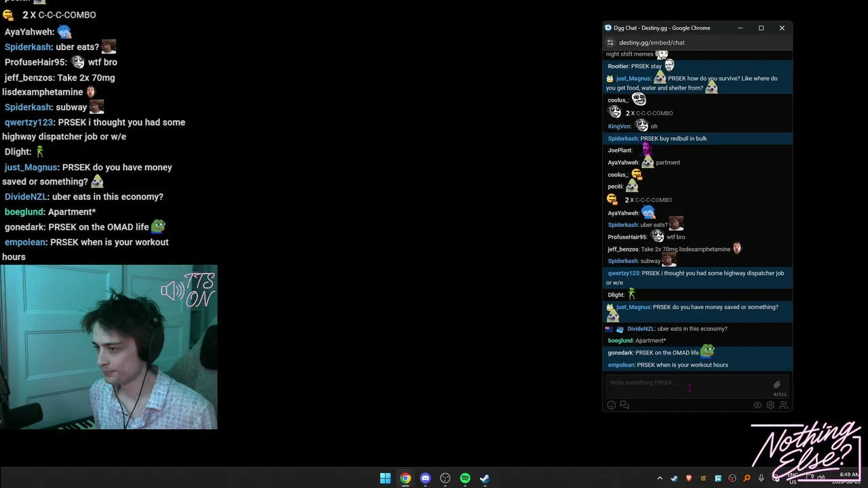Open OBS Studio from the taskbar
Screen dimensions: 868x488
click(x=445, y=479)
